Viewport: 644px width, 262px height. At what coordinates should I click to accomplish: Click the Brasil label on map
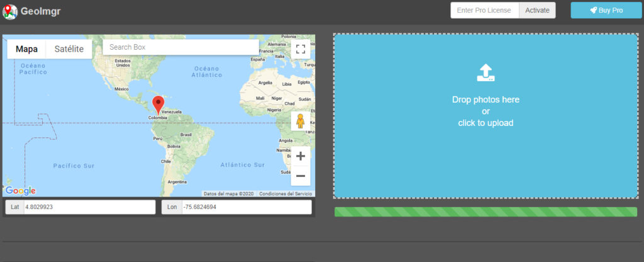(186, 135)
